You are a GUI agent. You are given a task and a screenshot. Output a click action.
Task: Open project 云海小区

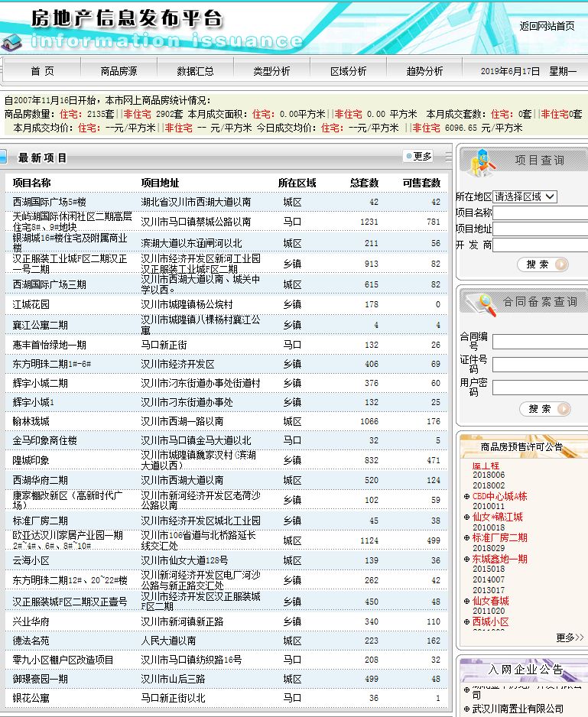[31, 560]
